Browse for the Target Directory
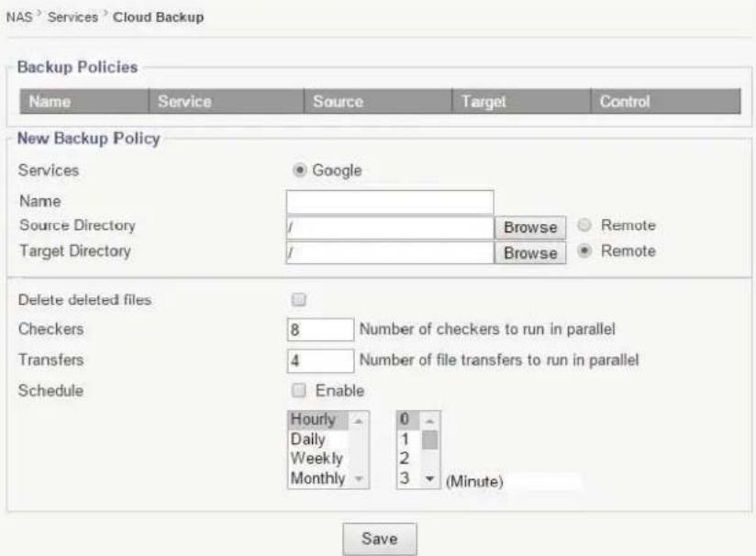The image size is (756, 556). coord(530,253)
